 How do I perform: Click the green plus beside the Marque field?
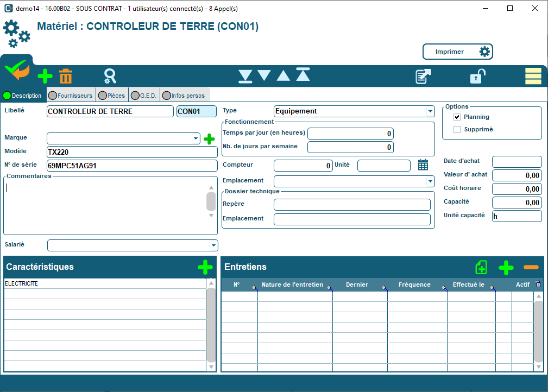point(209,138)
